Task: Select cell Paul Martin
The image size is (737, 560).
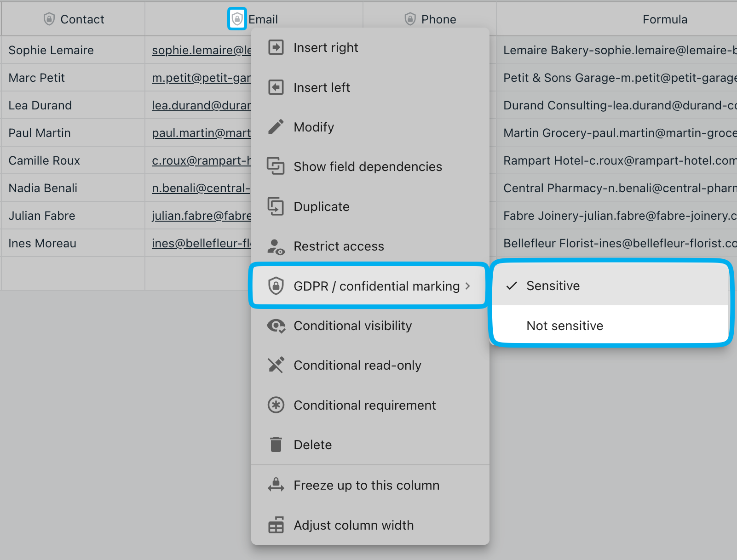Action: click(73, 133)
